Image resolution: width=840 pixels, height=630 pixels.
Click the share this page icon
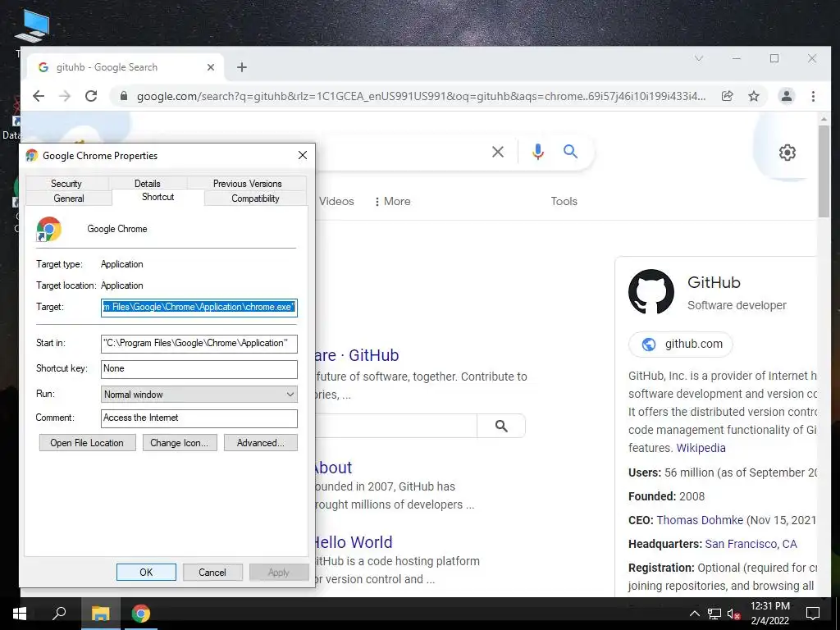click(727, 96)
